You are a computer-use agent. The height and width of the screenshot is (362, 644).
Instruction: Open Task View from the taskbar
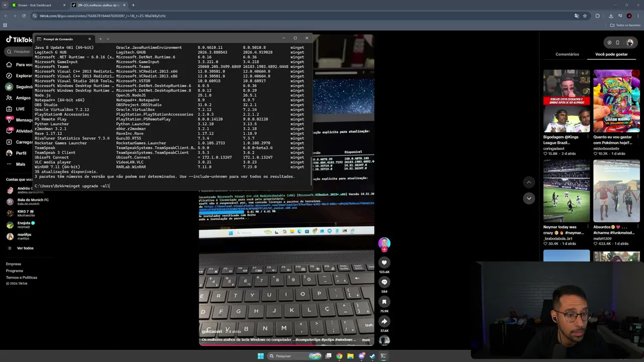click(329, 356)
